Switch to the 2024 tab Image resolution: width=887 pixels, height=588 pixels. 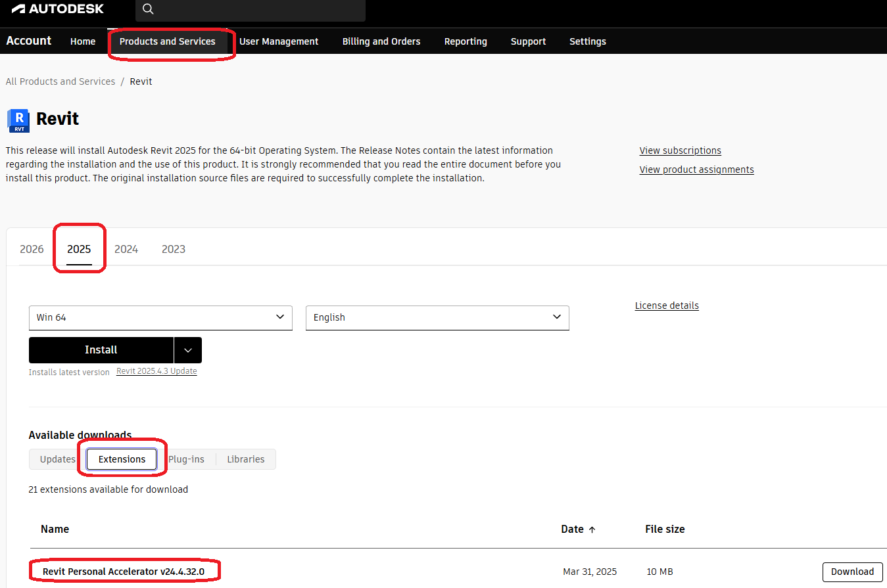click(x=126, y=248)
